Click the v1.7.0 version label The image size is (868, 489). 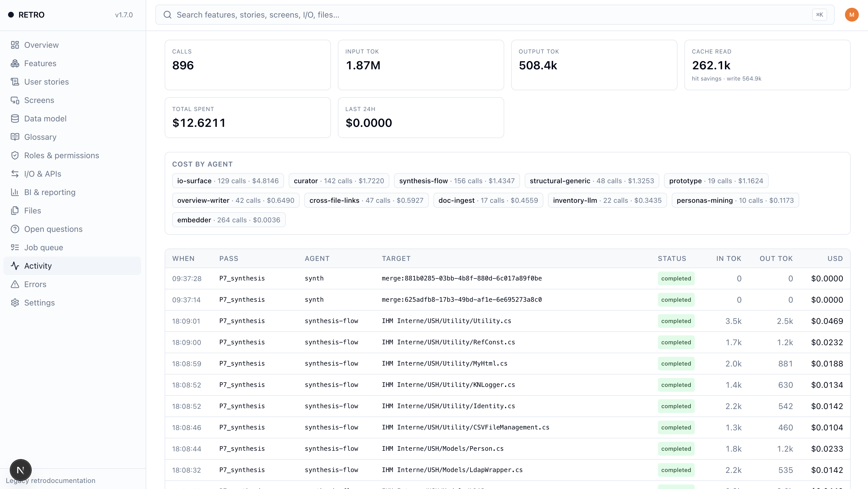point(124,15)
